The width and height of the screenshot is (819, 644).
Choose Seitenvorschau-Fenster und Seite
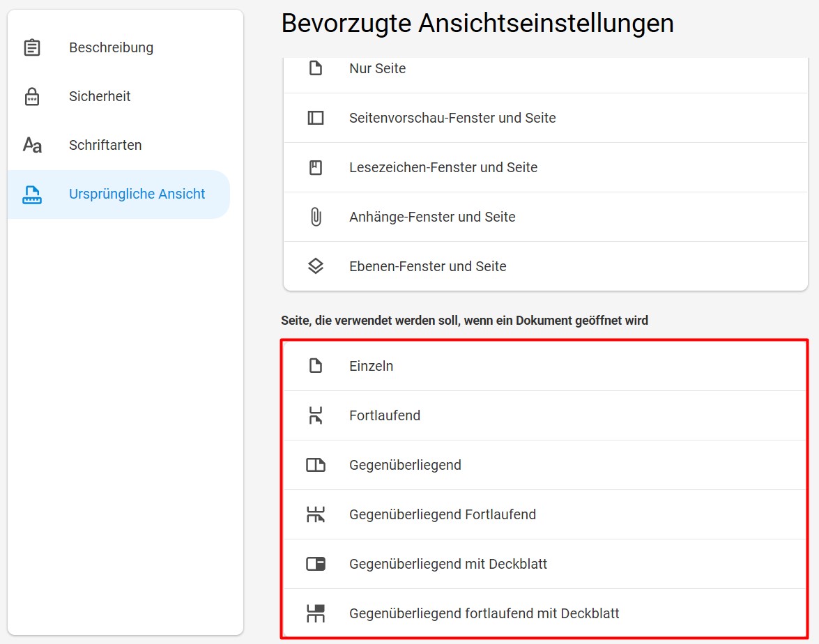coord(545,118)
